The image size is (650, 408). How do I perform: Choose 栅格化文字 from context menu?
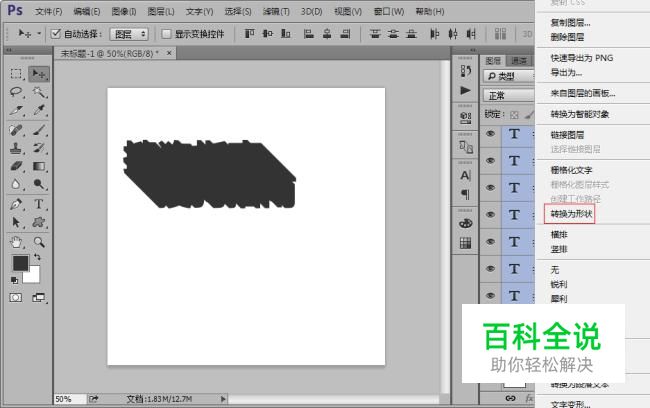click(571, 170)
